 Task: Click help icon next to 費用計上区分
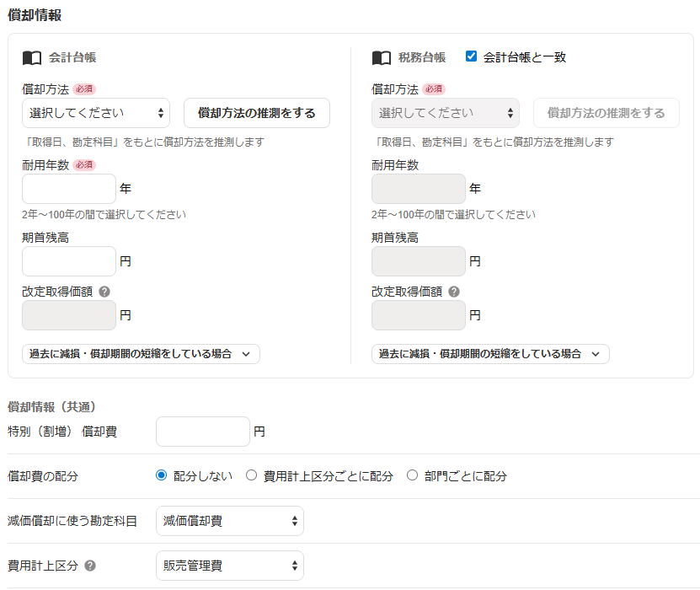tap(90, 566)
